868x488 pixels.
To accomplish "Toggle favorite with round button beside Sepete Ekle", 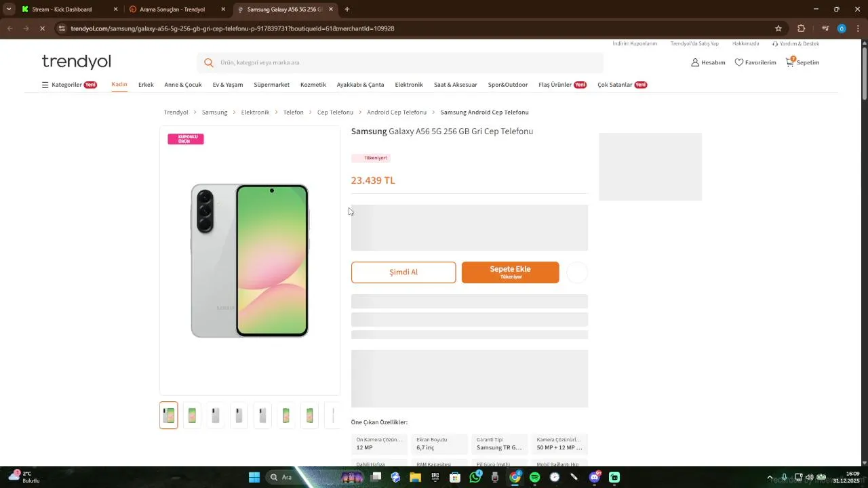I will [x=577, y=272].
